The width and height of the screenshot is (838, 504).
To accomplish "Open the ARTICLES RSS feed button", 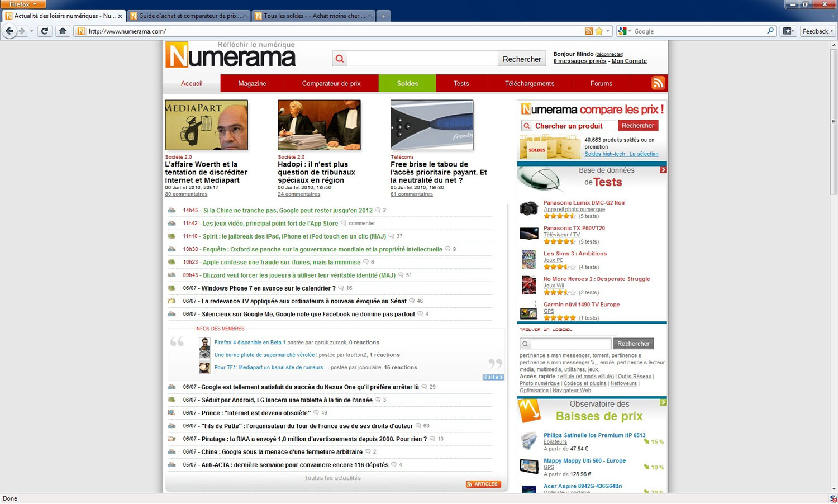I will click(483, 484).
